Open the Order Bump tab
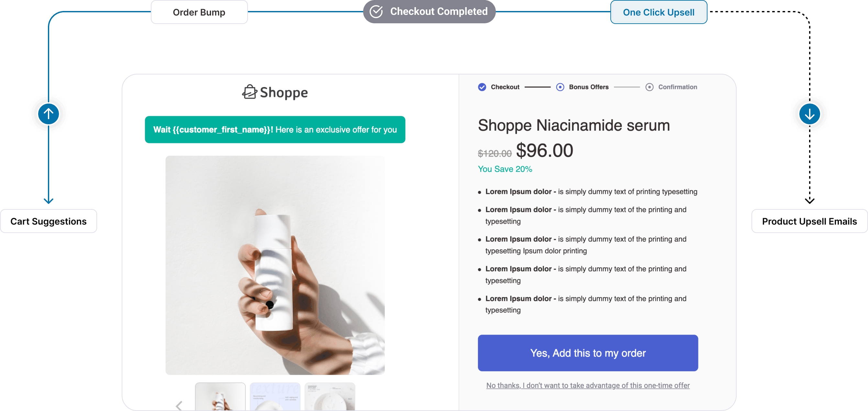This screenshot has height=411, width=868. pos(199,12)
